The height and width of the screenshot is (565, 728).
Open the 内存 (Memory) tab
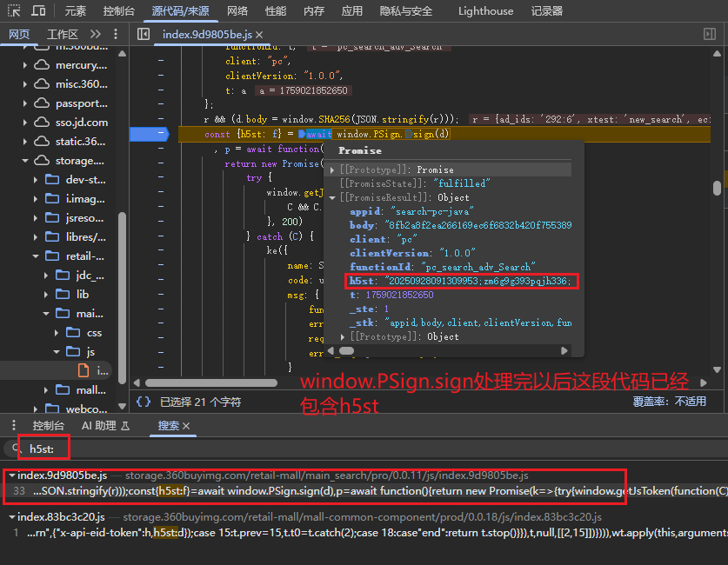coord(314,10)
